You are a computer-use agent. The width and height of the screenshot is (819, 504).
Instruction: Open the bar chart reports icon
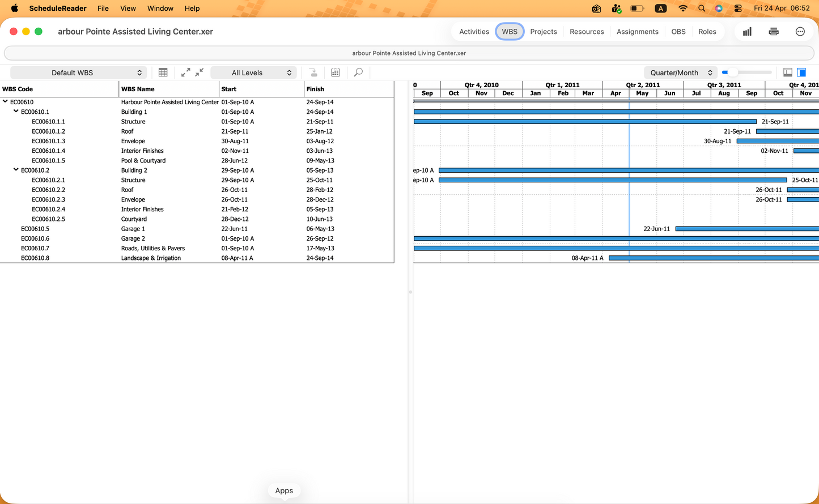click(x=747, y=32)
